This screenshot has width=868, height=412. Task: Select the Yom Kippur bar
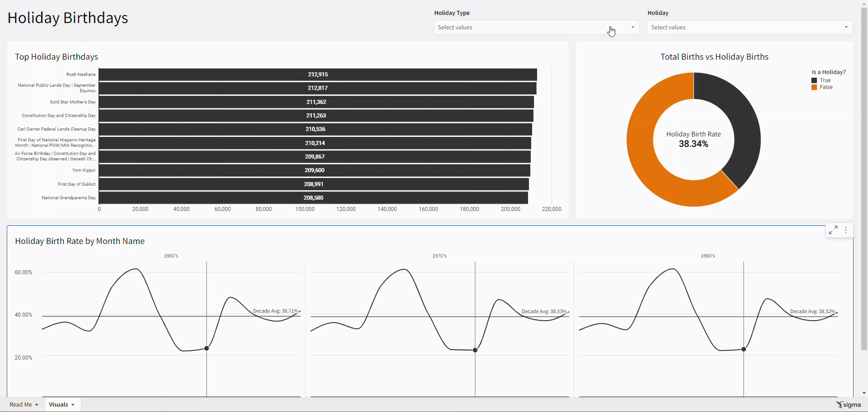point(314,170)
